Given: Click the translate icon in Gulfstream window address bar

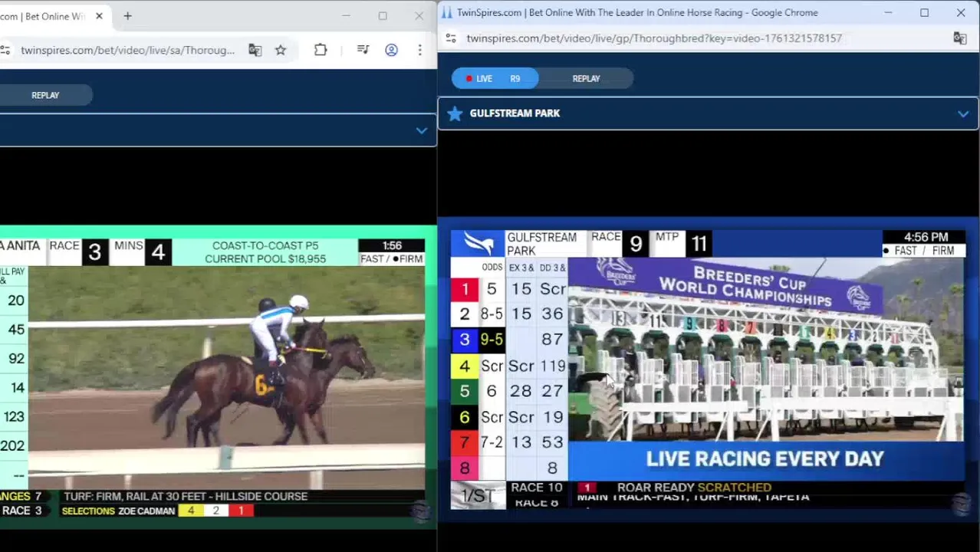Looking at the screenshot, I should tap(959, 38).
